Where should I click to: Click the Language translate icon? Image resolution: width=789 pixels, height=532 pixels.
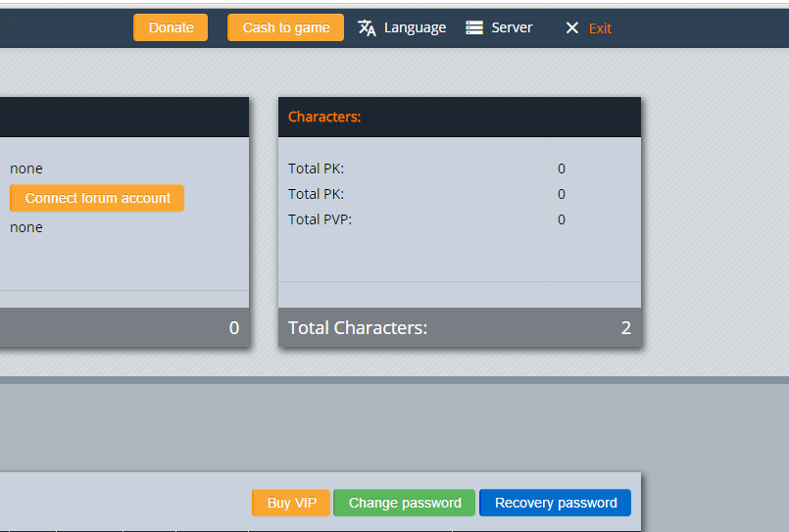(367, 27)
